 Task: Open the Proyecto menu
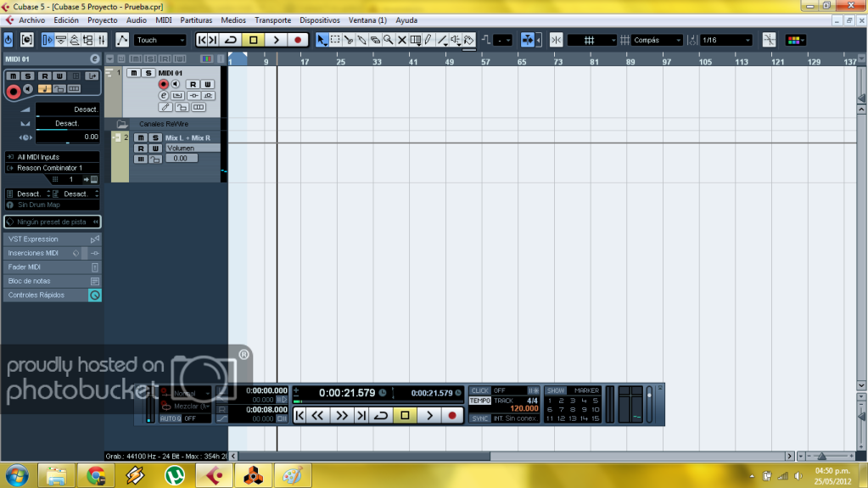(x=103, y=20)
